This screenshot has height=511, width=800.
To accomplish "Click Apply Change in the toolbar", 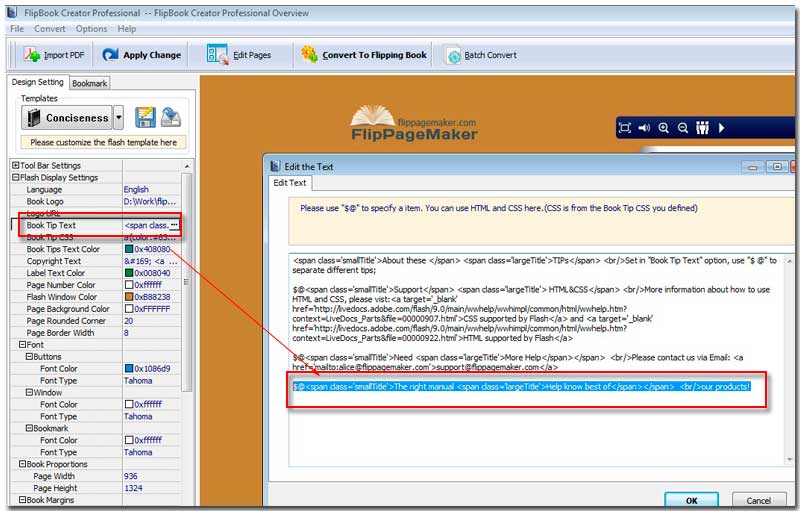I will (x=141, y=55).
